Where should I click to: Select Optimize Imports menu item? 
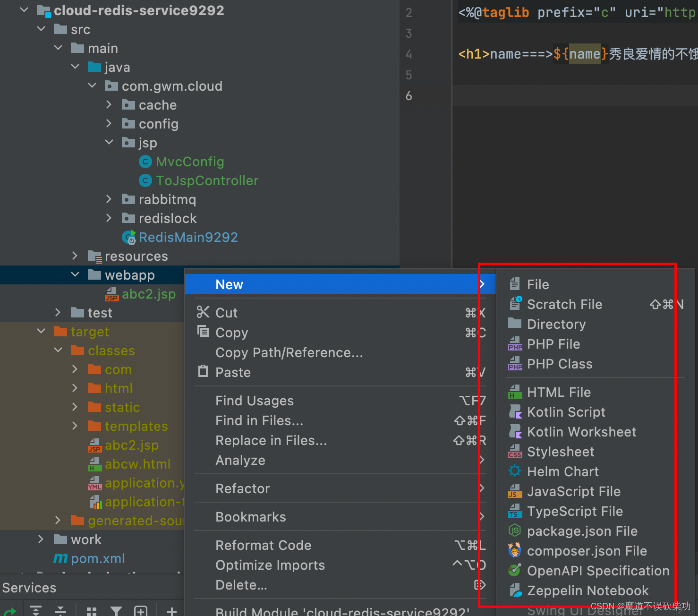pos(340,565)
